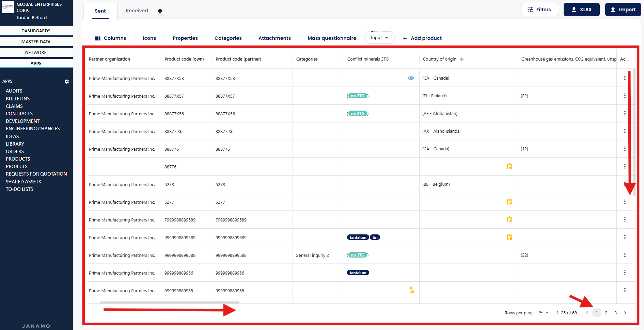Open the Filters panel
Viewport: 644px width, 330px height.
pyautogui.click(x=539, y=10)
